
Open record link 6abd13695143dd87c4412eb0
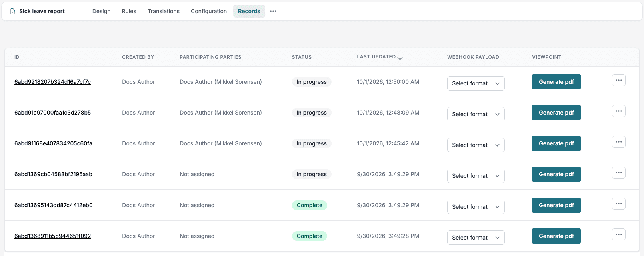(x=54, y=205)
